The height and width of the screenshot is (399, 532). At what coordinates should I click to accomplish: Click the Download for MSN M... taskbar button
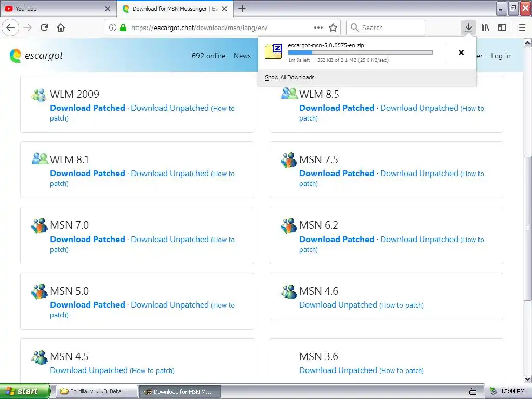[180, 391]
